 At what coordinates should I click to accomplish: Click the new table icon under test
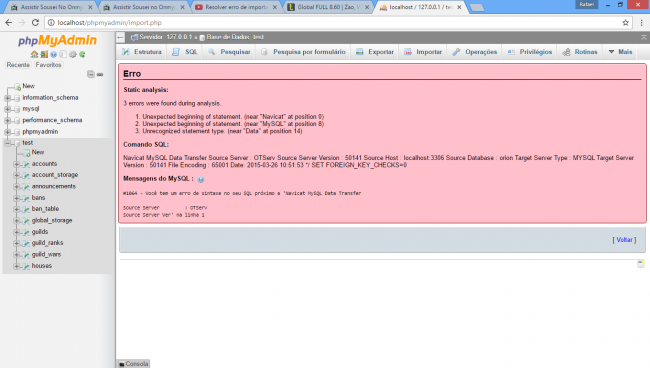pyautogui.click(x=27, y=153)
